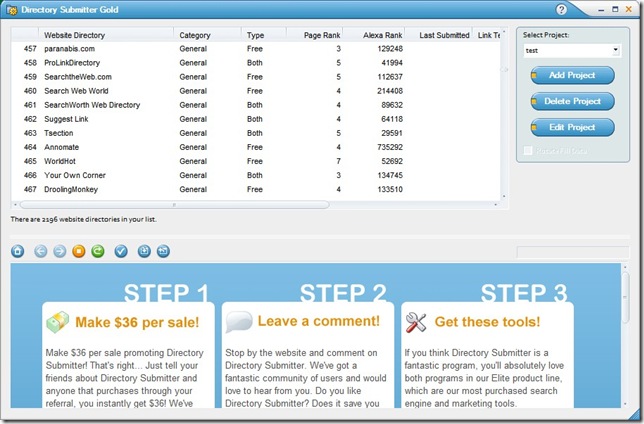Sort by Alexa Rank column header
The width and height of the screenshot is (644, 424).
point(374,35)
